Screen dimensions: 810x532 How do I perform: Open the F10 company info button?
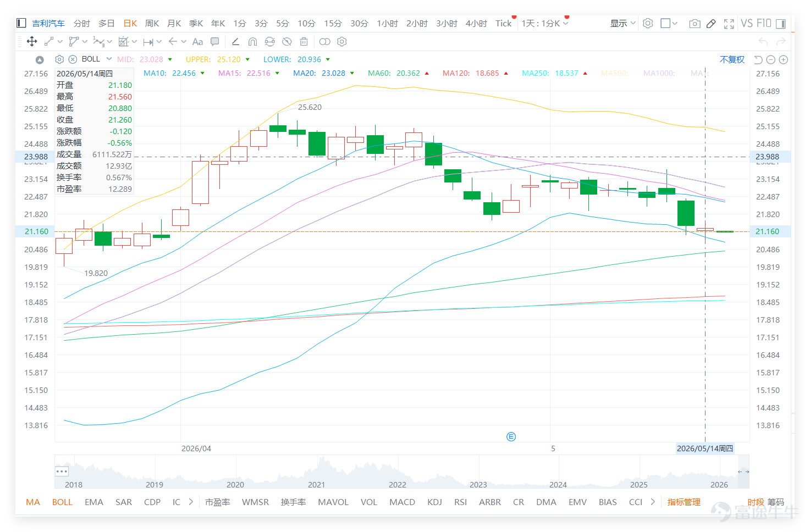pos(764,23)
